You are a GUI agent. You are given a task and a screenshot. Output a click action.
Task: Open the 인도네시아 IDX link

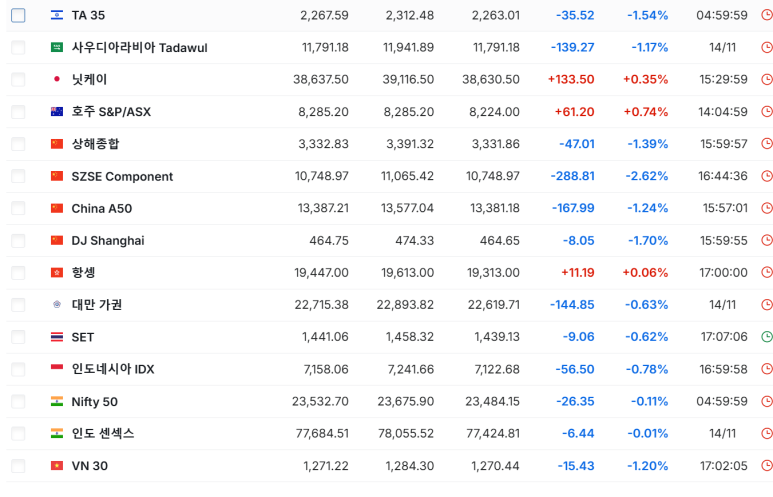coord(113,369)
